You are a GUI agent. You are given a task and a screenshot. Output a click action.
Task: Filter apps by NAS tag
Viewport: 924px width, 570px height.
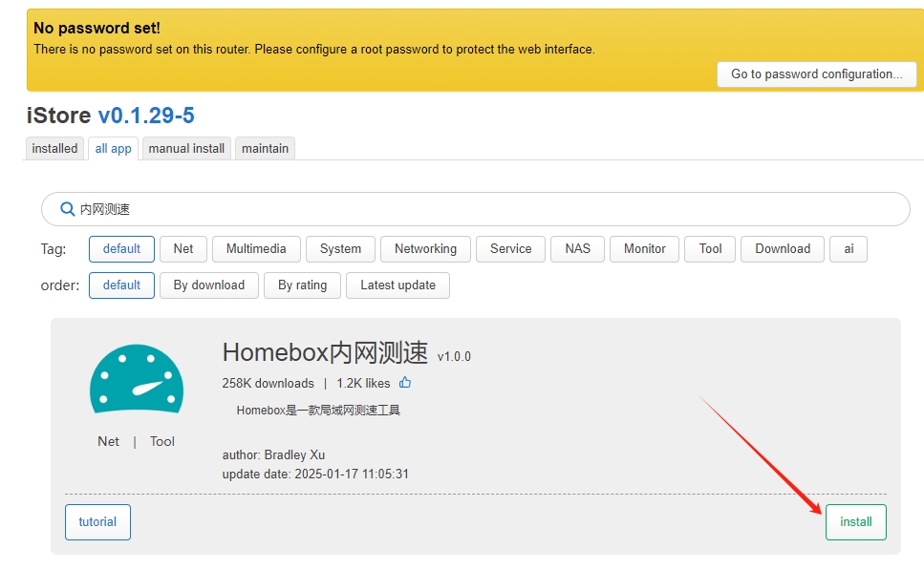pyautogui.click(x=577, y=249)
